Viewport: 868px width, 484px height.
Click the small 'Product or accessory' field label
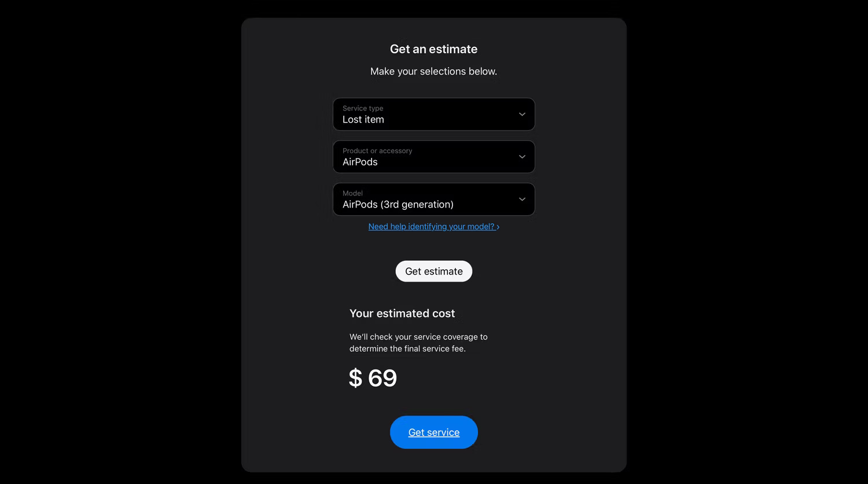[377, 151]
